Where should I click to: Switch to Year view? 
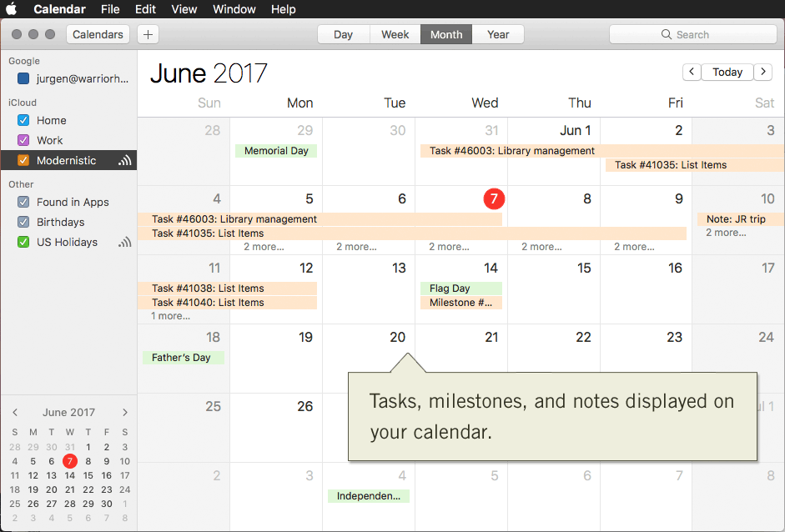click(x=498, y=34)
